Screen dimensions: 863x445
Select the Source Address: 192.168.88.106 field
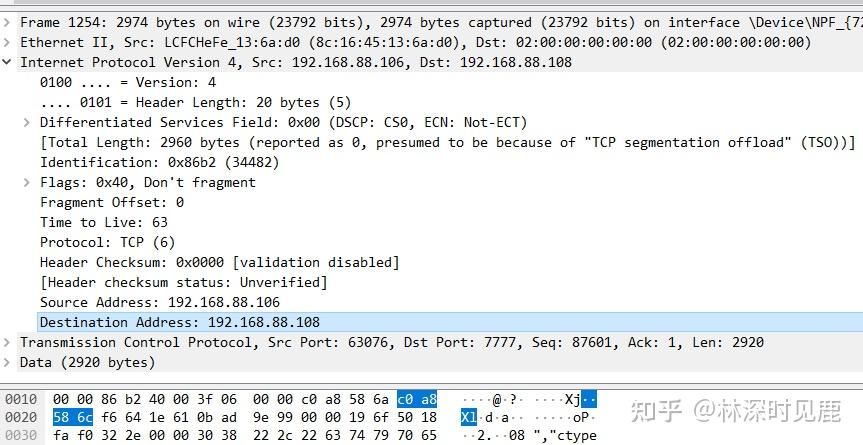coord(160,302)
